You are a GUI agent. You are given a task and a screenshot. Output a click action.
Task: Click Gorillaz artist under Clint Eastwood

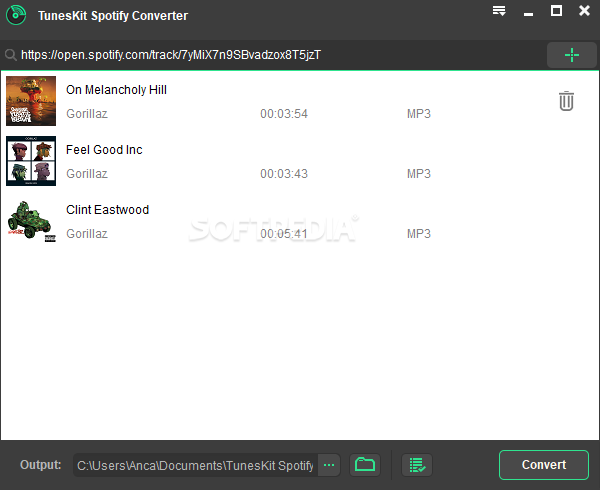coord(87,234)
